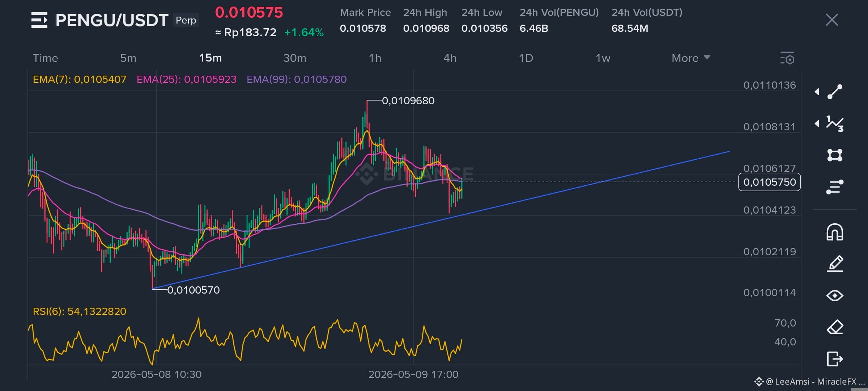
Task: Switch to the Time chart tab
Action: pyautogui.click(x=45, y=58)
